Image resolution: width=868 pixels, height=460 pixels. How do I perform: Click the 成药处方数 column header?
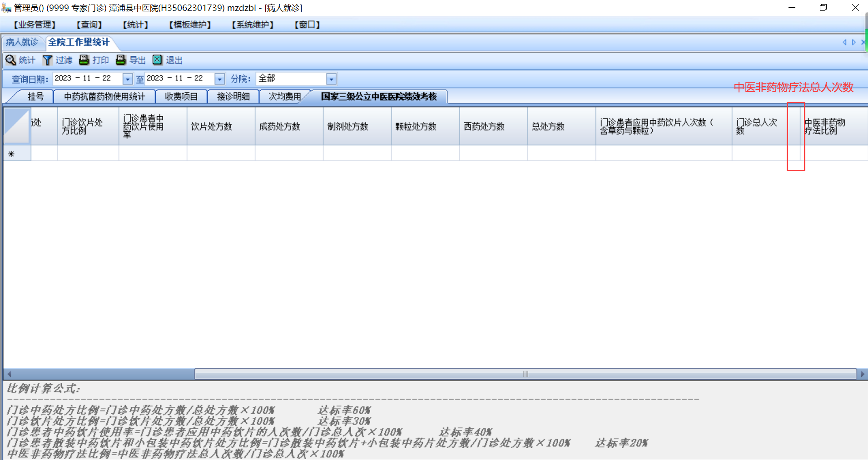[x=289, y=126]
